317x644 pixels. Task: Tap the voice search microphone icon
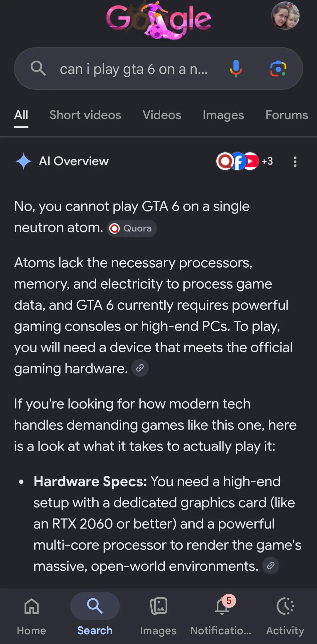(236, 68)
